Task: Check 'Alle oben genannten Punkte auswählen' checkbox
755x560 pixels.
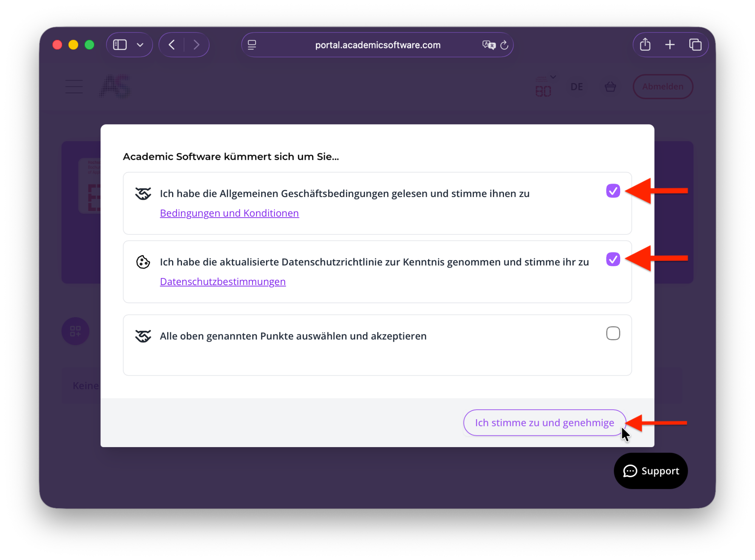Action: coord(613,333)
